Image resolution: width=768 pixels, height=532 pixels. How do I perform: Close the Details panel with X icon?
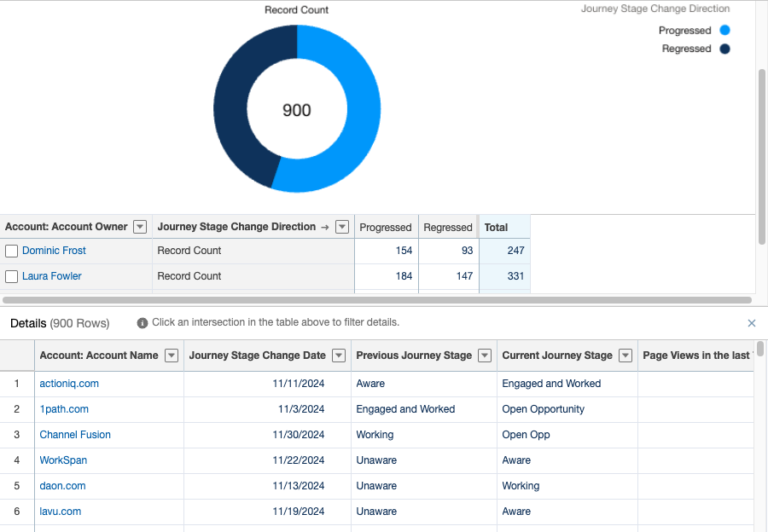coord(752,323)
